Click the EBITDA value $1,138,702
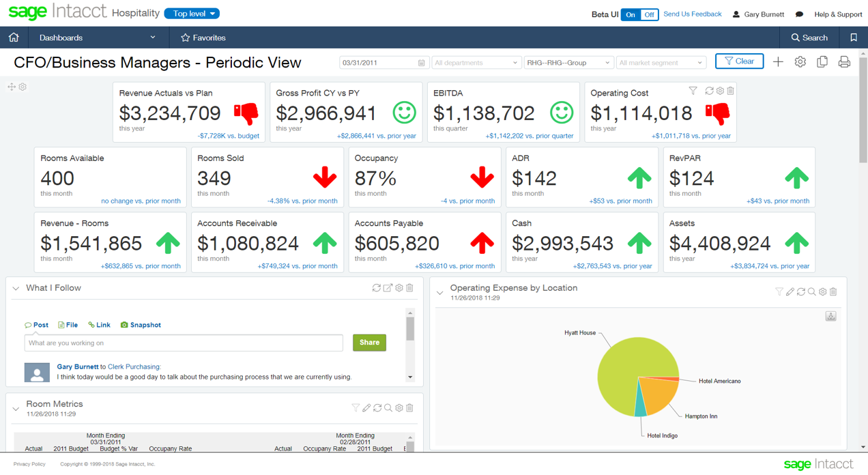The image size is (868, 475). [484, 113]
